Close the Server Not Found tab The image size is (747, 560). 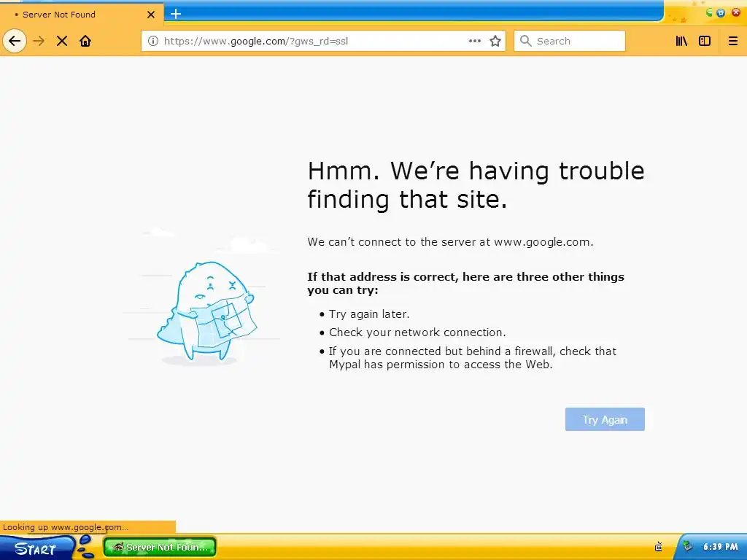pos(150,15)
